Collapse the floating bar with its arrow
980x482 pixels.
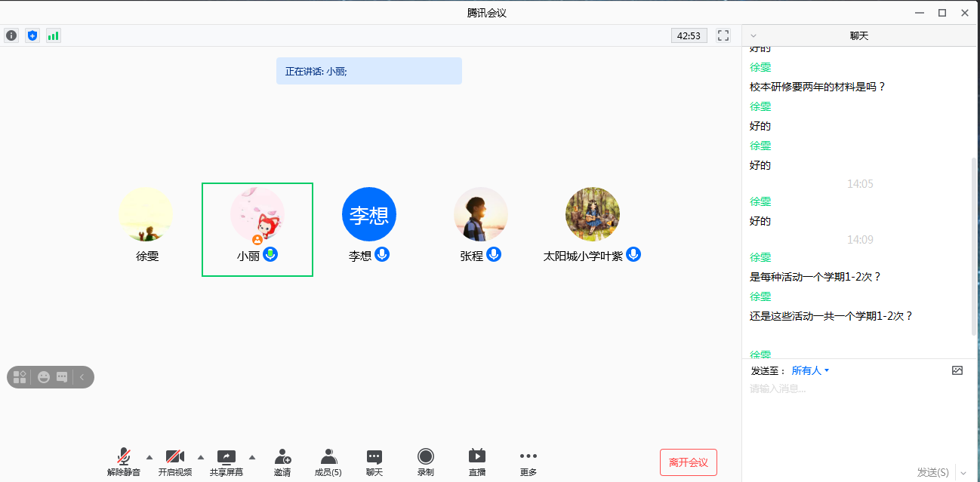(82, 376)
